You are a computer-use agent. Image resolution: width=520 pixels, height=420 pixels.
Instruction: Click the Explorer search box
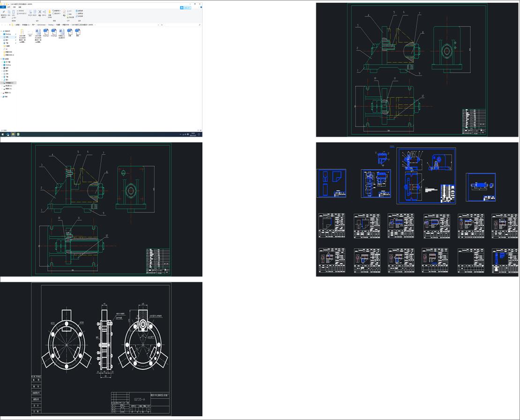pyautogui.click(x=182, y=25)
